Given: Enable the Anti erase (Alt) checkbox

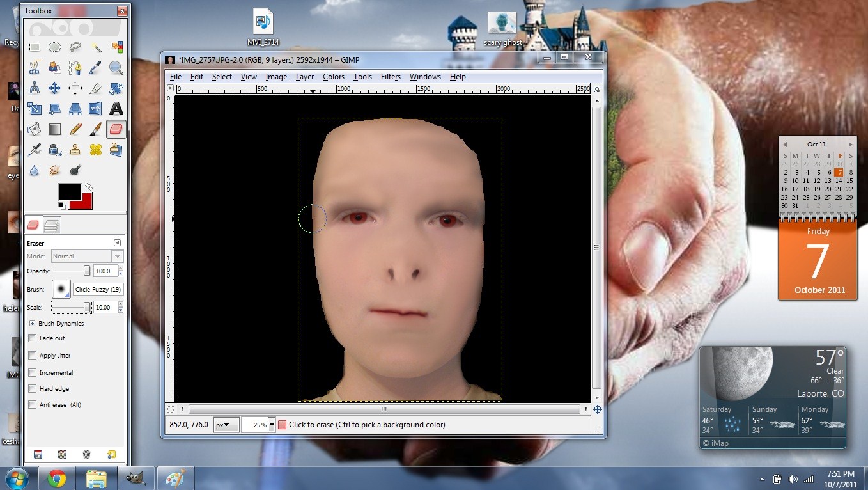Looking at the screenshot, I should (x=33, y=405).
